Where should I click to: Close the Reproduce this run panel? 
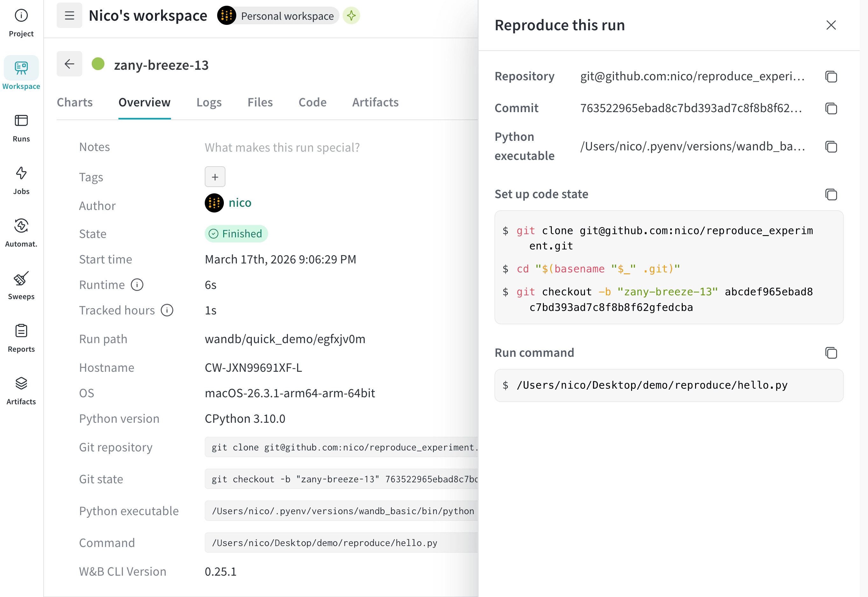pyautogui.click(x=831, y=25)
